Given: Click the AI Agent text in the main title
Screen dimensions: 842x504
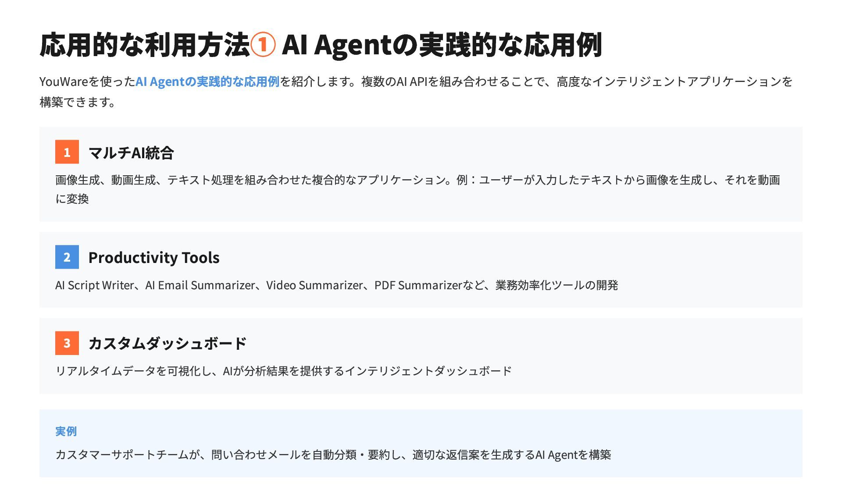Looking at the screenshot, I should tap(336, 45).
